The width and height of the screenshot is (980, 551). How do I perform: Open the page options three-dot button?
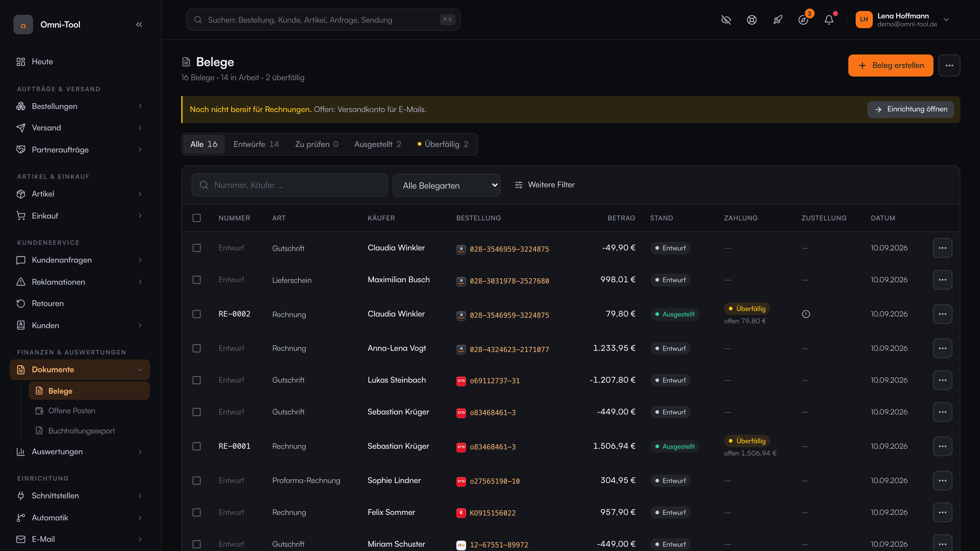point(949,66)
